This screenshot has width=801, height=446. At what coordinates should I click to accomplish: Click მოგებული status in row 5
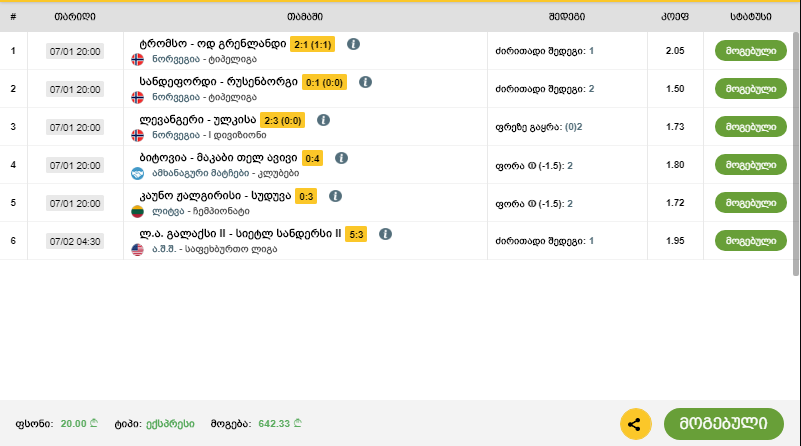pos(750,203)
